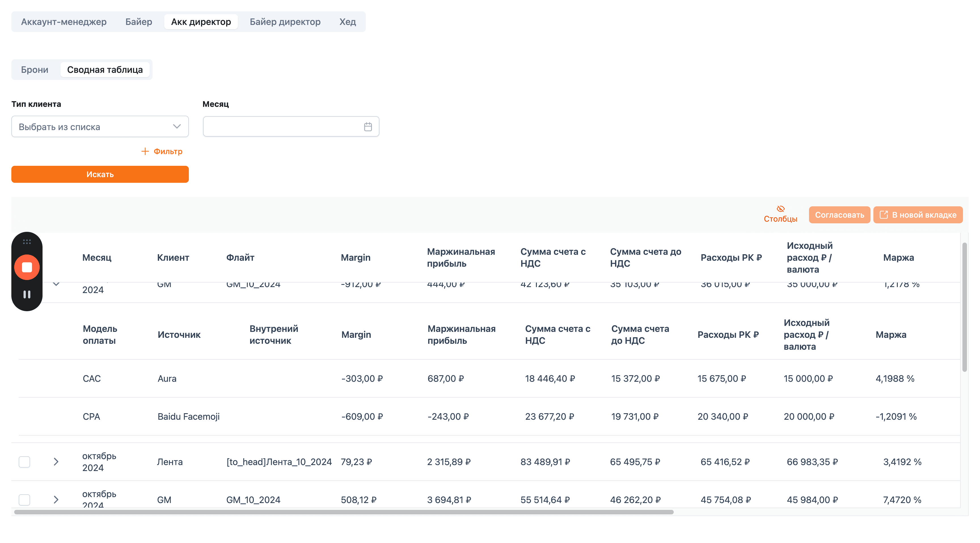Open the Столбцы column visibility settings
Image resolution: width=980 pixels, height=543 pixels.
(780, 215)
